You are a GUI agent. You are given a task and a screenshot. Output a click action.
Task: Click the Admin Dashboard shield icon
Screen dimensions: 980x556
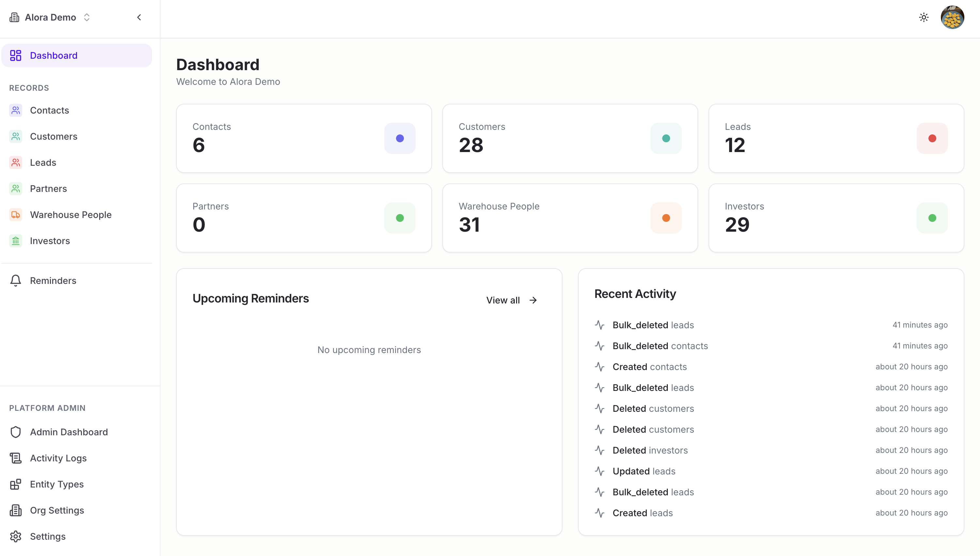coord(16,432)
